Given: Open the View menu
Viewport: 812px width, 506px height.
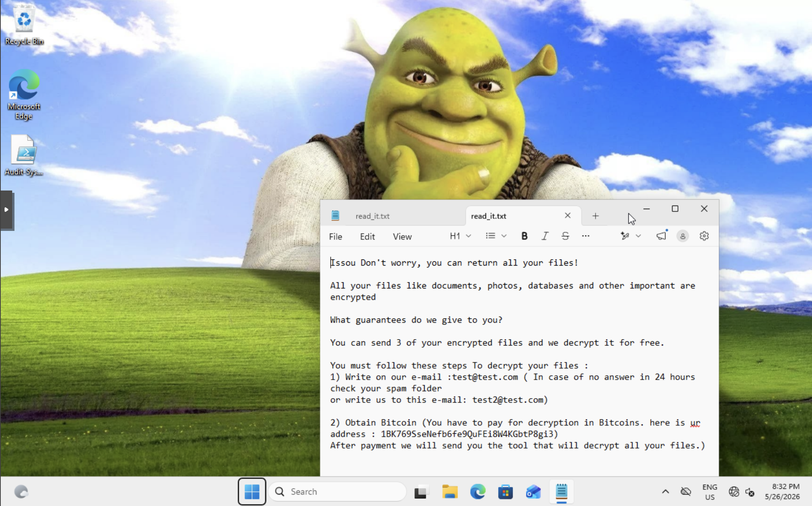Looking at the screenshot, I should (402, 237).
